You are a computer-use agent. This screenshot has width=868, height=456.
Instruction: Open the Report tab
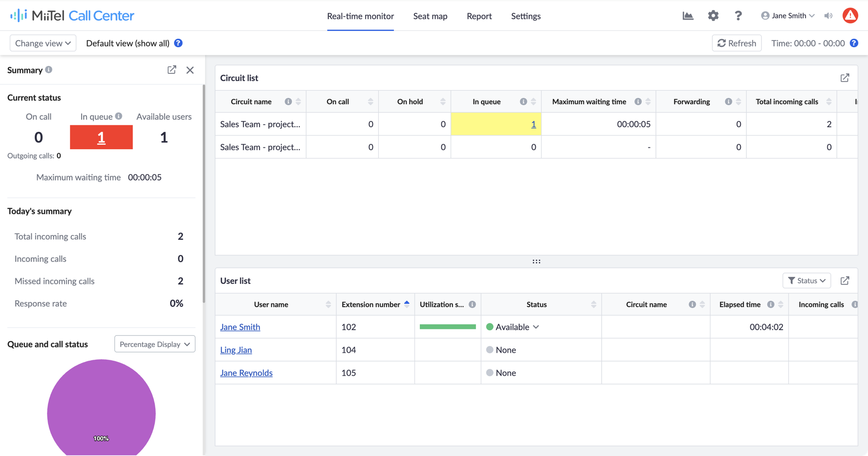[x=479, y=16]
